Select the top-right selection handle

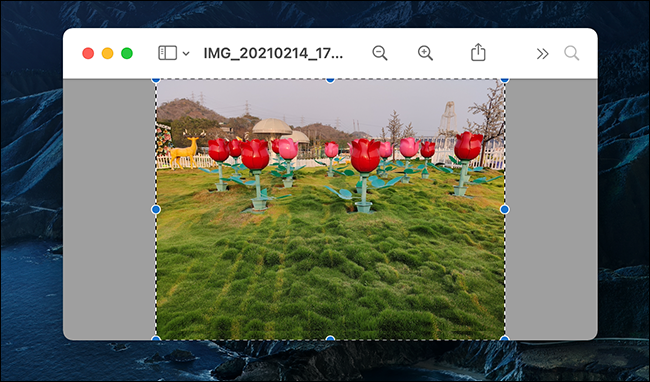(x=504, y=80)
